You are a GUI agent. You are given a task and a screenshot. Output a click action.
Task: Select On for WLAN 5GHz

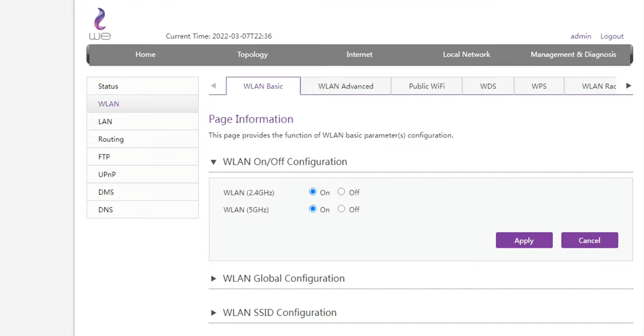(313, 209)
